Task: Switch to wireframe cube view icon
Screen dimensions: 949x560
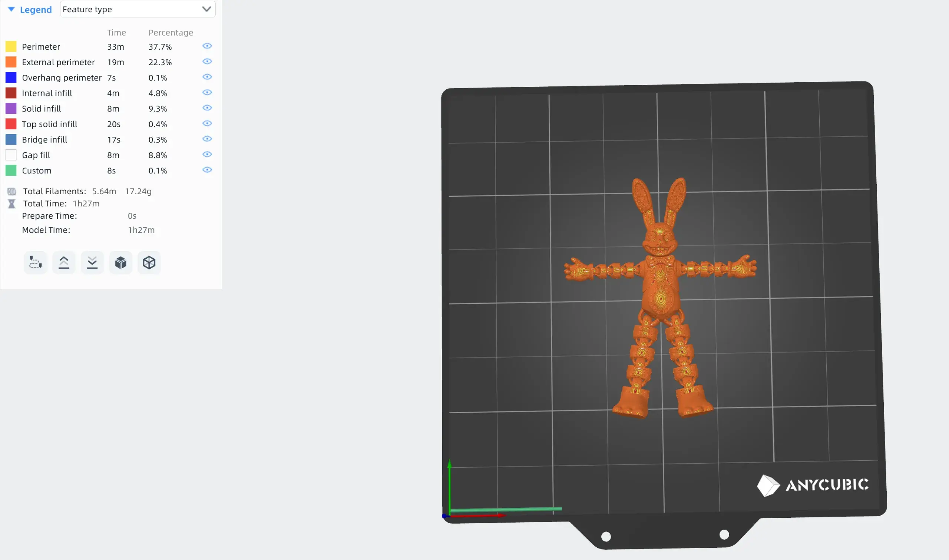Action: point(149,262)
